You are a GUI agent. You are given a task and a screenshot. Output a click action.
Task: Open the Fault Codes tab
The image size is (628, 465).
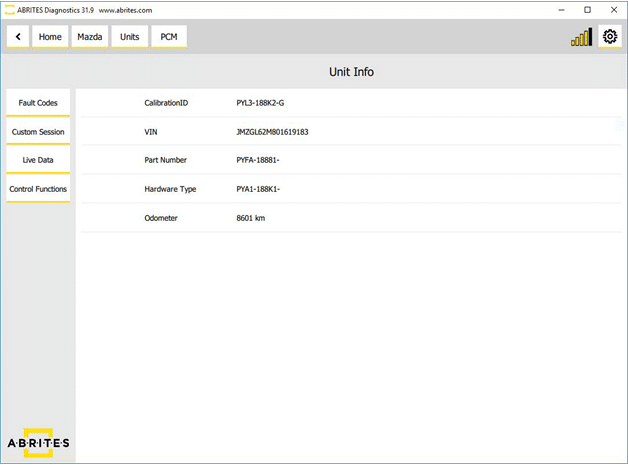[38, 103]
